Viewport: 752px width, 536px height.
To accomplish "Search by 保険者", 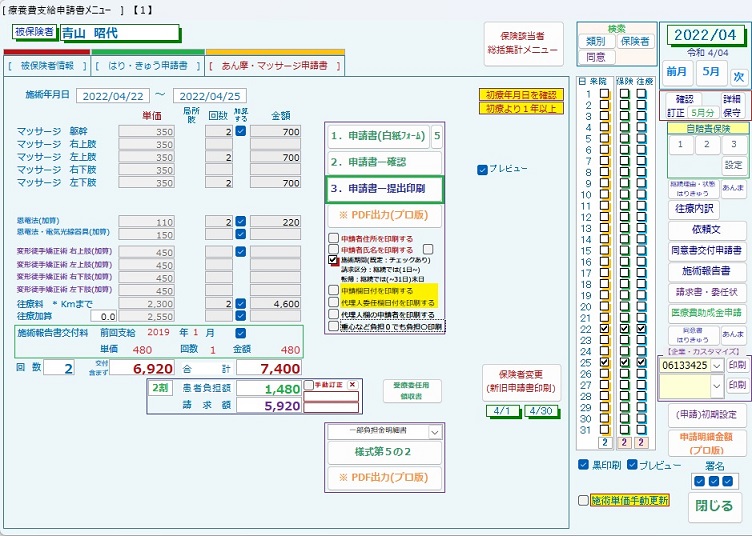I will (x=634, y=42).
